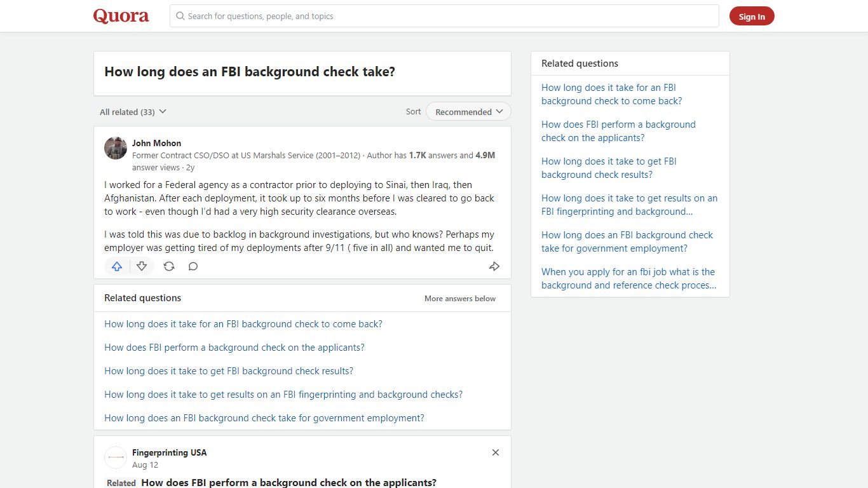
Task: Open John Mohon's profile name link
Action: (156, 143)
